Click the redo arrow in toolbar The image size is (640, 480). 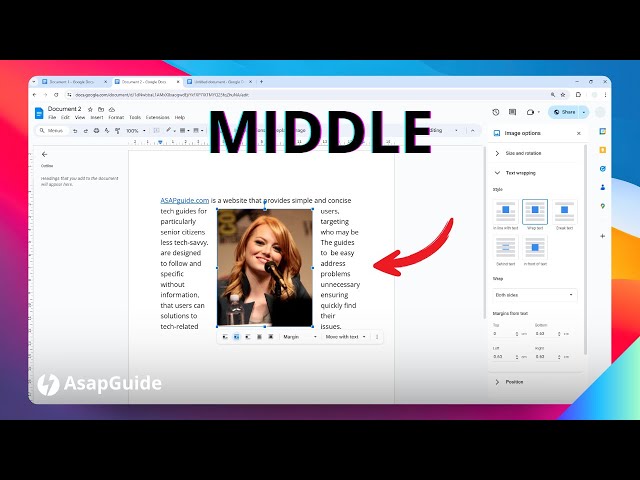86,131
